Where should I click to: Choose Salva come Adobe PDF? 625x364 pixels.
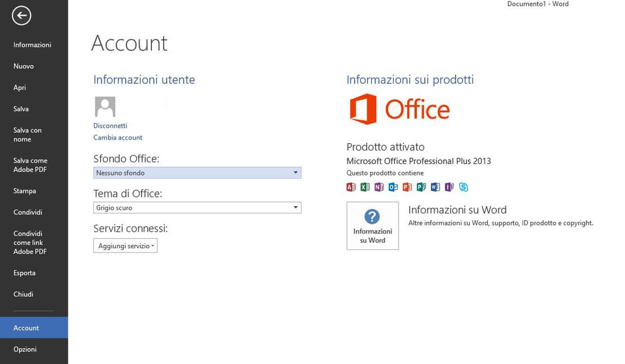[31, 165]
